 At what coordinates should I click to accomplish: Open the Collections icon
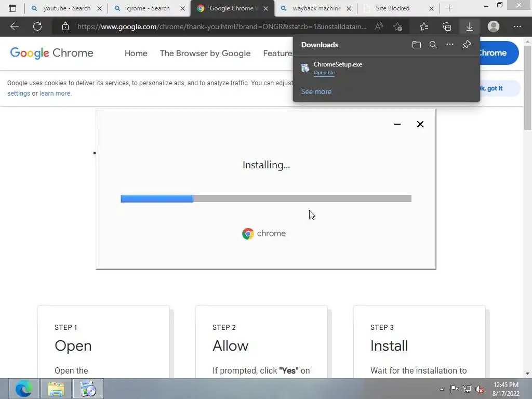coord(447,26)
